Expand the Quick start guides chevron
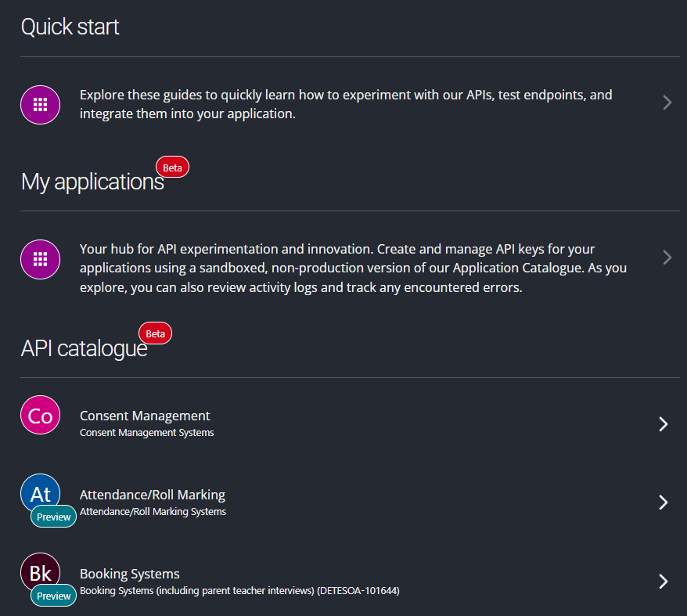 (x=666, y=103)
